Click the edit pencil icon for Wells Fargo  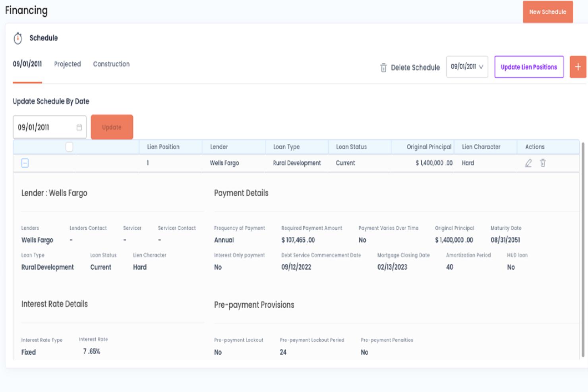click(x=528, y=163)
